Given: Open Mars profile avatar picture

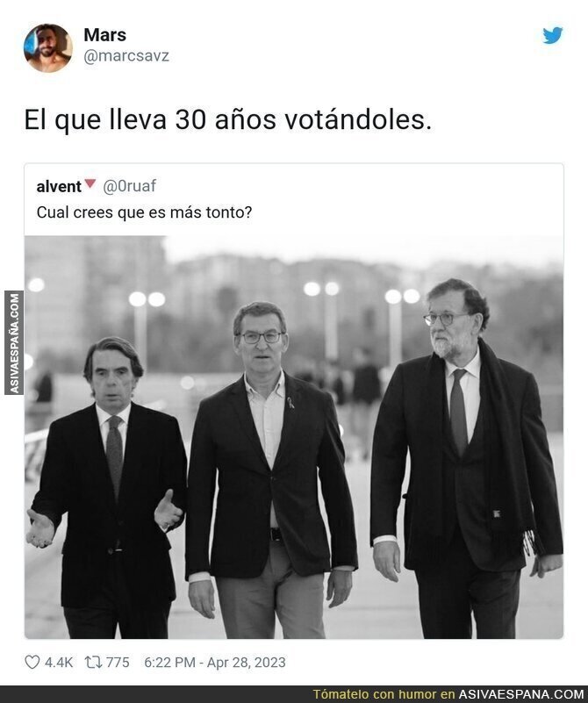Looking at the screenshot, I should 48,48.
